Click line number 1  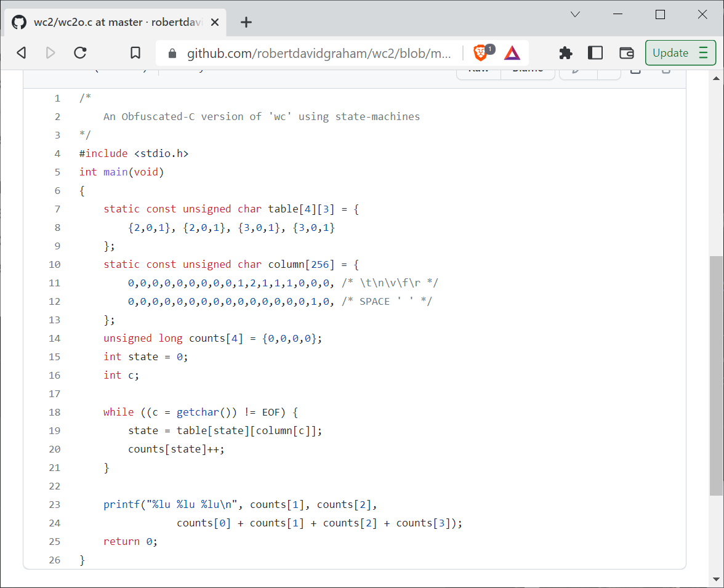click(x=57, y=98)
